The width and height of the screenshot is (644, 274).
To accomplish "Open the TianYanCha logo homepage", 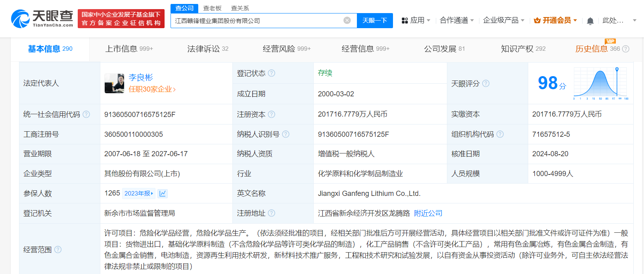I will (42, 19).
